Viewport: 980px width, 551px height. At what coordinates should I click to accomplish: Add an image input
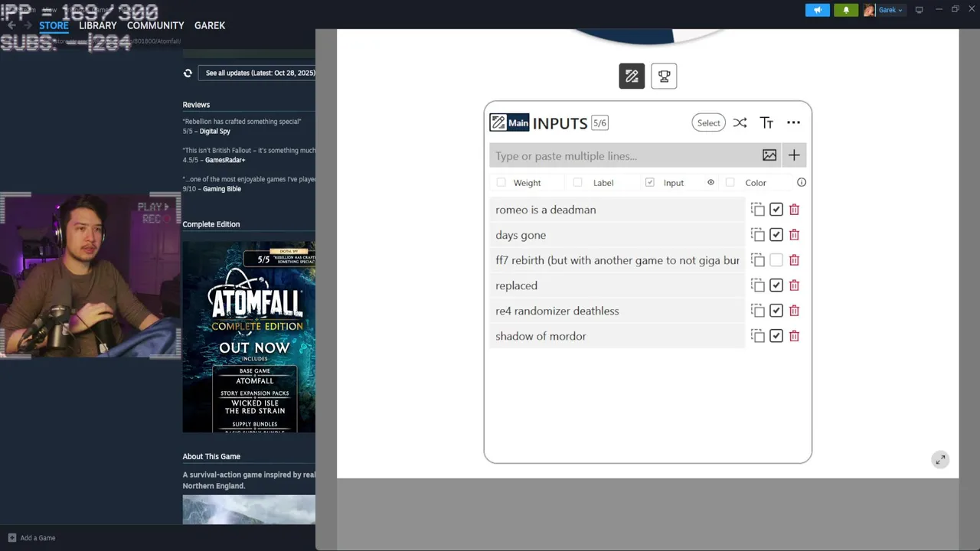click(769, 155)
